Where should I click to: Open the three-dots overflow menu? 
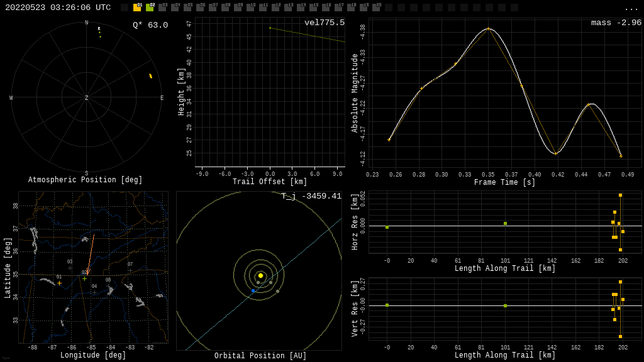click(x=631, y=8)
